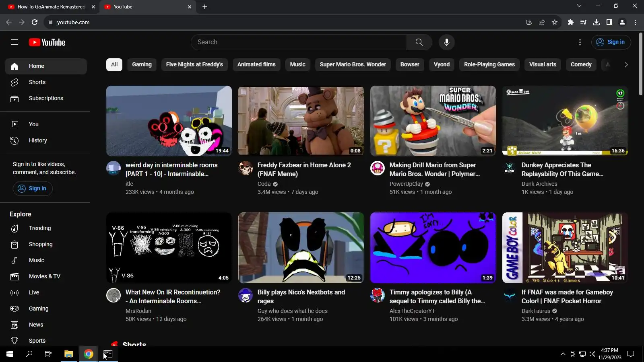Open Sports under Explore

[x=46, y=341]
